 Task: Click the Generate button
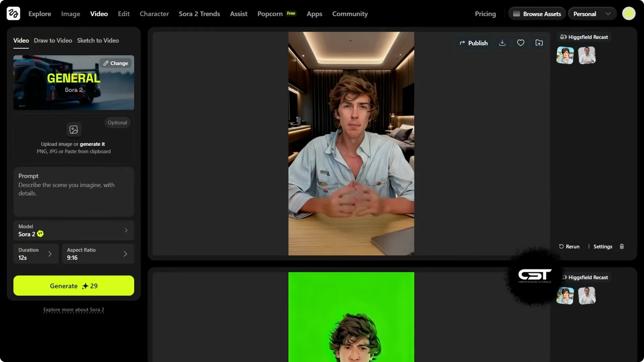point(73,286)
